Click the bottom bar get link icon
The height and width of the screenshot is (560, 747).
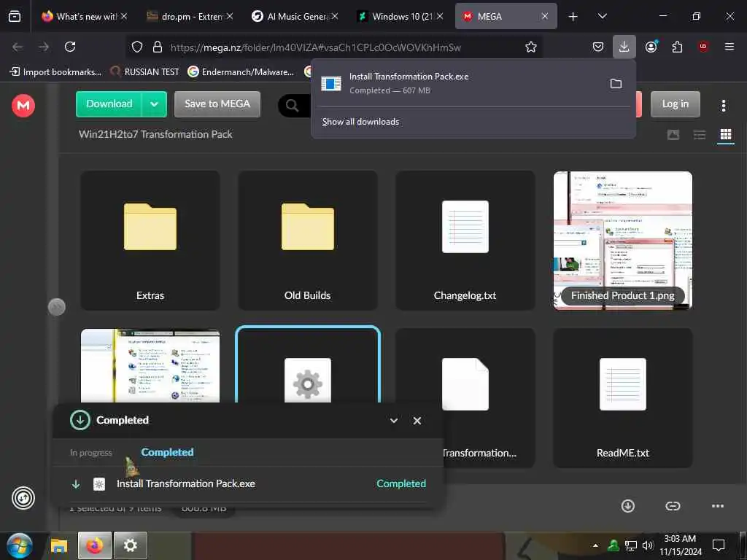tap(673, 506)
